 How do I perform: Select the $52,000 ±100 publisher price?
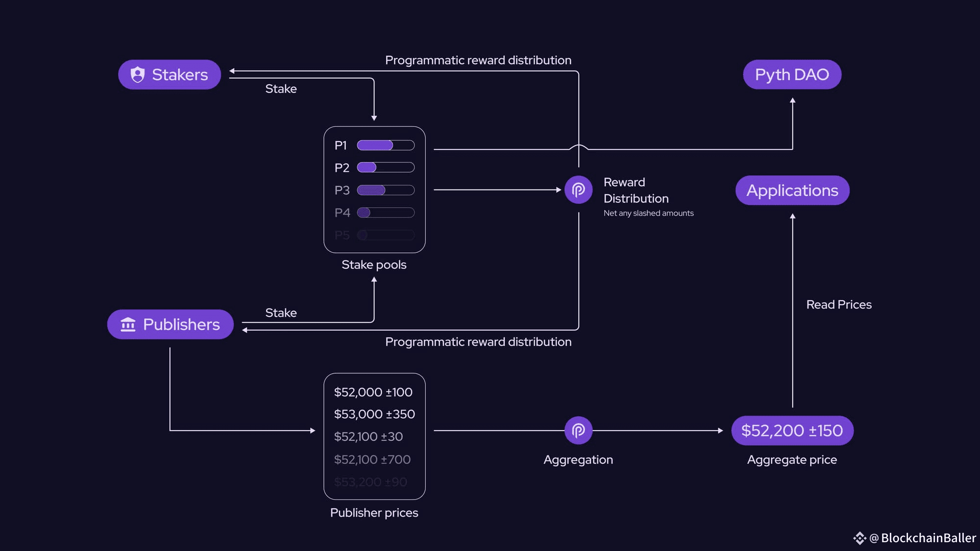373,392
